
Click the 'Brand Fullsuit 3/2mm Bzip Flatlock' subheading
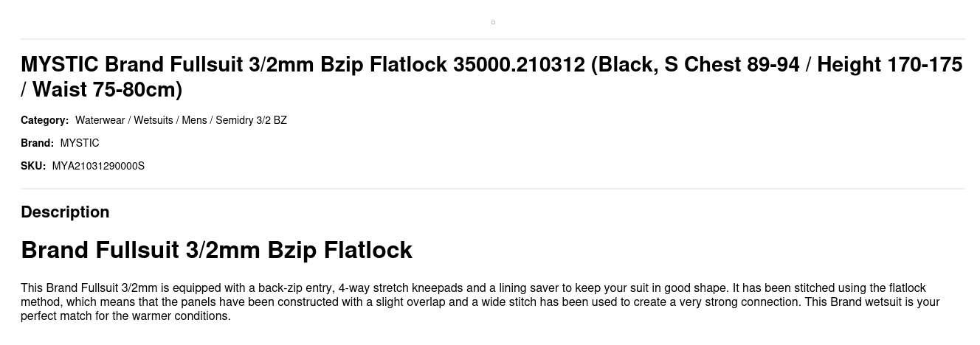[x=216, y=251]
